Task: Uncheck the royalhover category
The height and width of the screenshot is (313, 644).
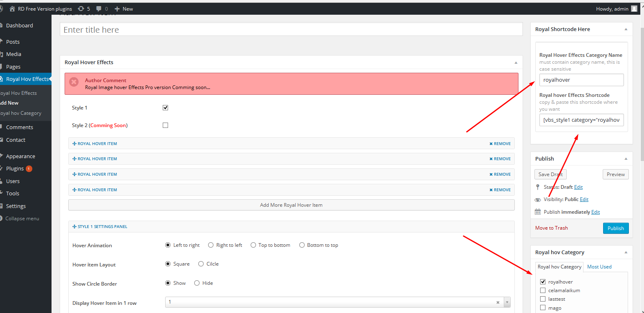Action: tap(543, 282)
